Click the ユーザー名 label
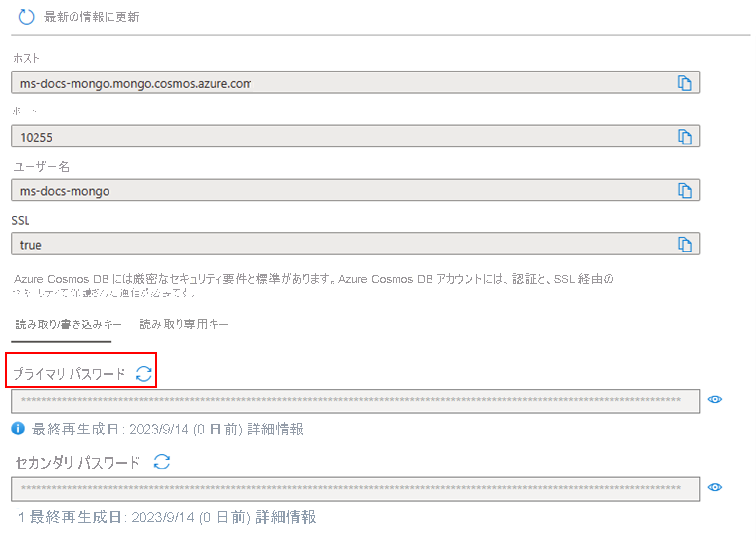This screenshot has height=541, width=756. 41,167
